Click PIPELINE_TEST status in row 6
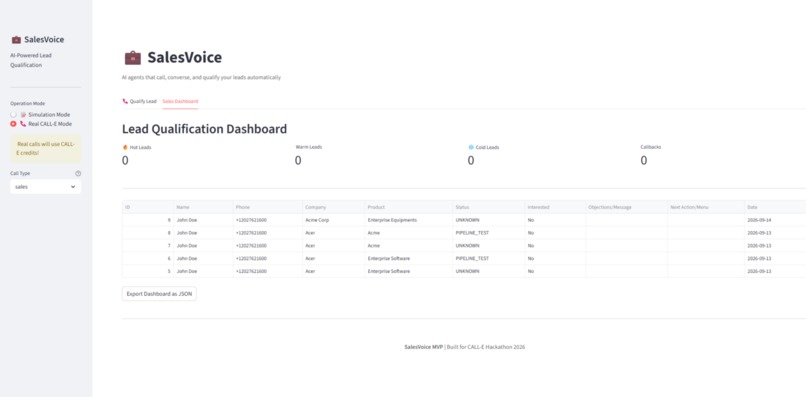Screen dimensions: 806x397 pos(488,259)
